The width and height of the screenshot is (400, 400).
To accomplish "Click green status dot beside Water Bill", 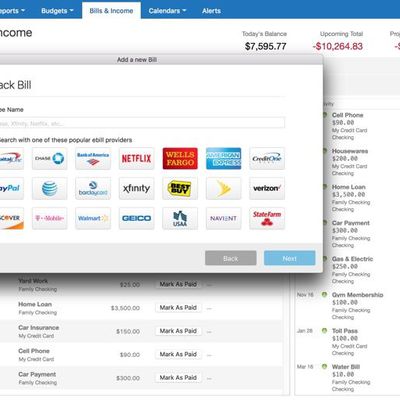I will coord(324,367).
